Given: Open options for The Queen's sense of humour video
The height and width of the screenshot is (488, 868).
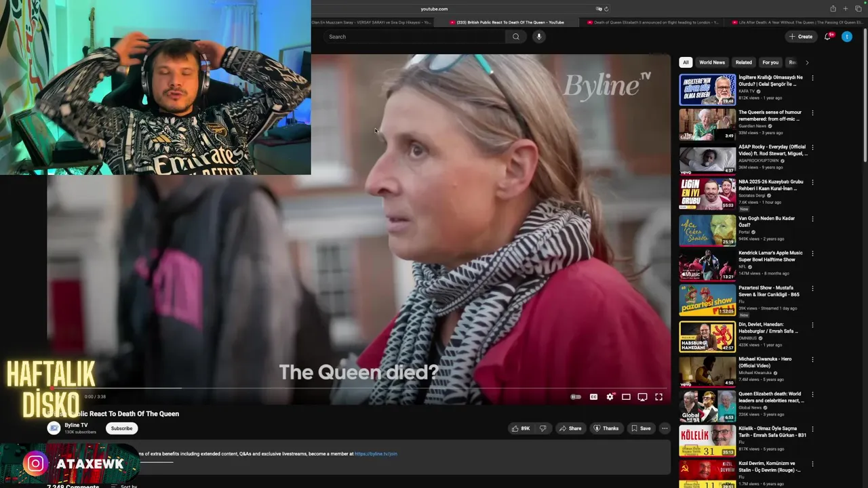Looking at the screenshot, I should (812, 113).
